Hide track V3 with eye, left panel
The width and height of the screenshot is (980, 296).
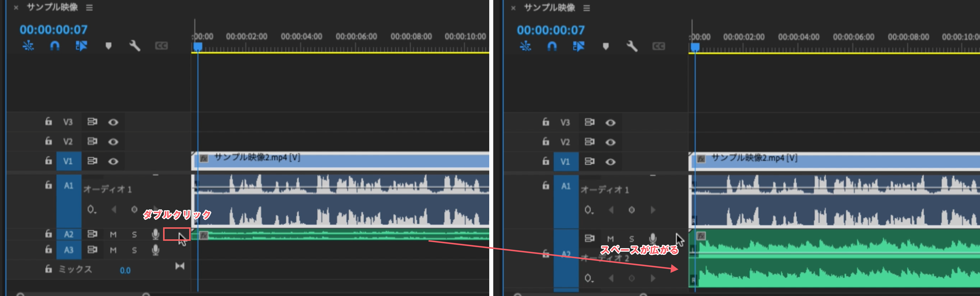[x=113, y=122]
